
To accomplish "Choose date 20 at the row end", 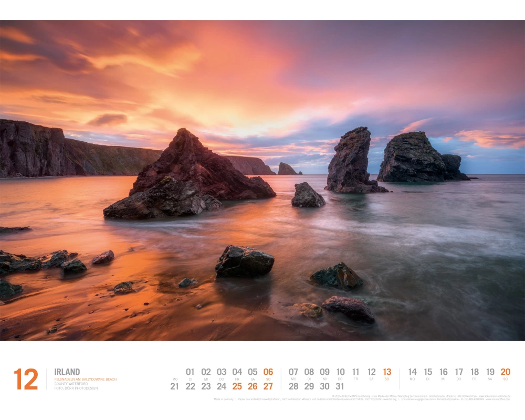I will click(x=505, y=372).
